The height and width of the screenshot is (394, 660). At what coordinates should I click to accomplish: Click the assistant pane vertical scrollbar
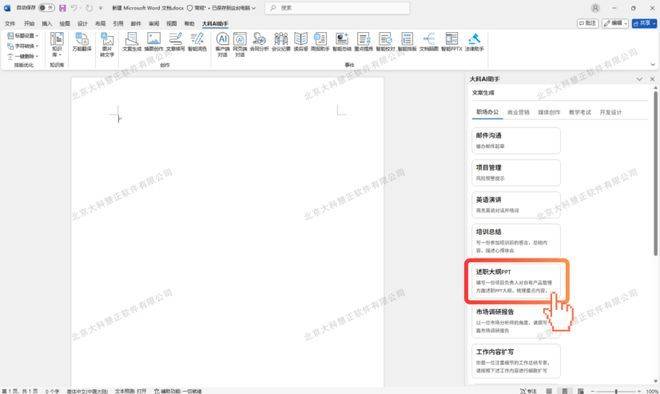click(655, 173)
